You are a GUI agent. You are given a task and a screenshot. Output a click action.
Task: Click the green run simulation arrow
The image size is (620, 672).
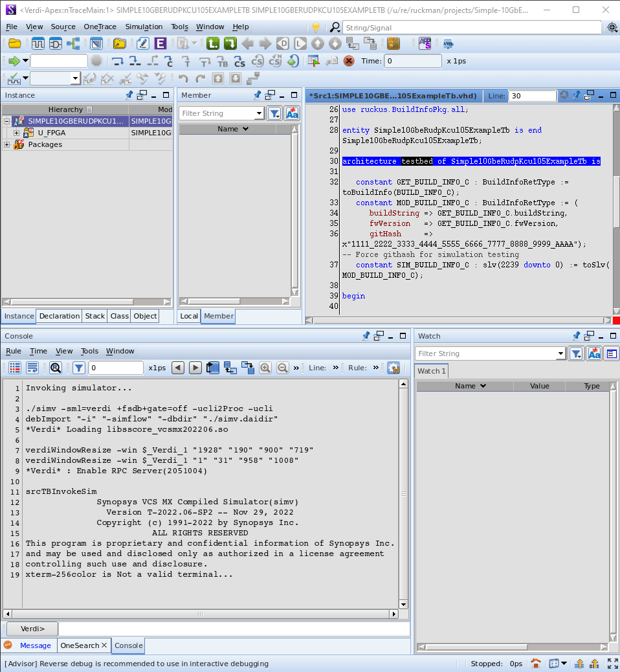(14, 61)
